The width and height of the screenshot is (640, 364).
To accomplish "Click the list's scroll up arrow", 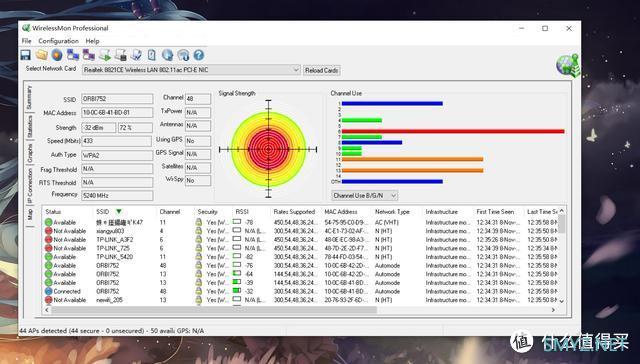I will click(562, 211).
